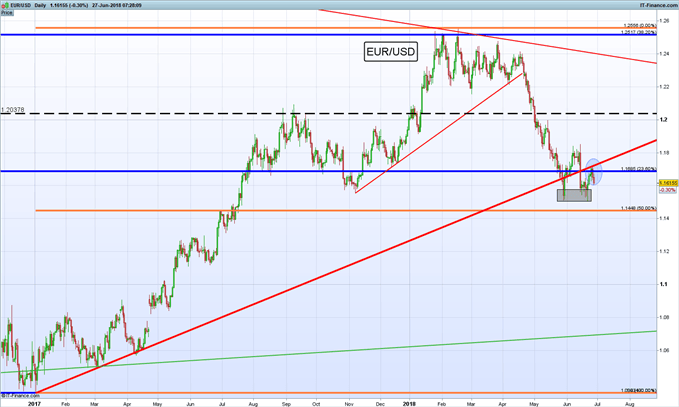Image resolution: width=679 pixels, height=407 pixels.
Task: Click the '1.2' price axis label
Action: (x=663, y=120)
